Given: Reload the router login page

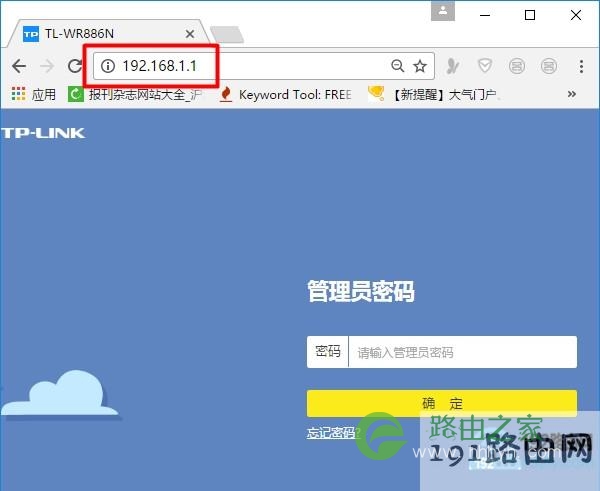Looking at the screenshot, I should pyautogui.click(x=75, y=66).
